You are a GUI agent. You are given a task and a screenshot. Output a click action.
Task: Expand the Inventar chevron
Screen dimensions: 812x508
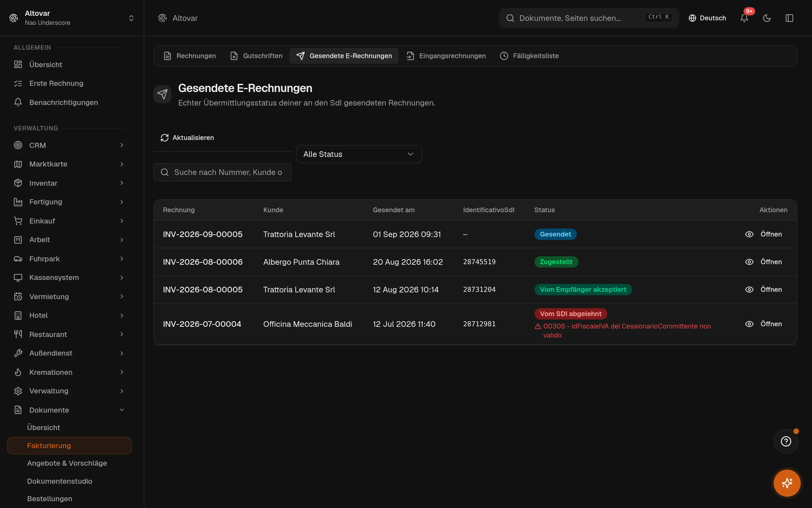[122, 183]
